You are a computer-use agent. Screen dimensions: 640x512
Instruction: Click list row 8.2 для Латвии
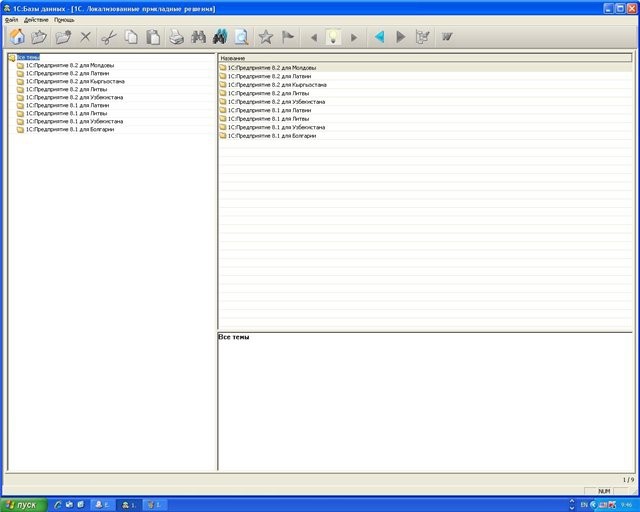coord(425,76)
